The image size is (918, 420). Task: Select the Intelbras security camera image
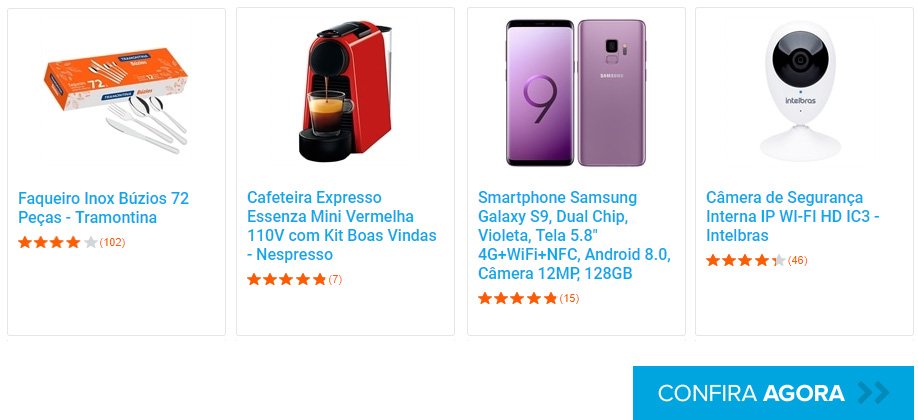tap(804, 91)
